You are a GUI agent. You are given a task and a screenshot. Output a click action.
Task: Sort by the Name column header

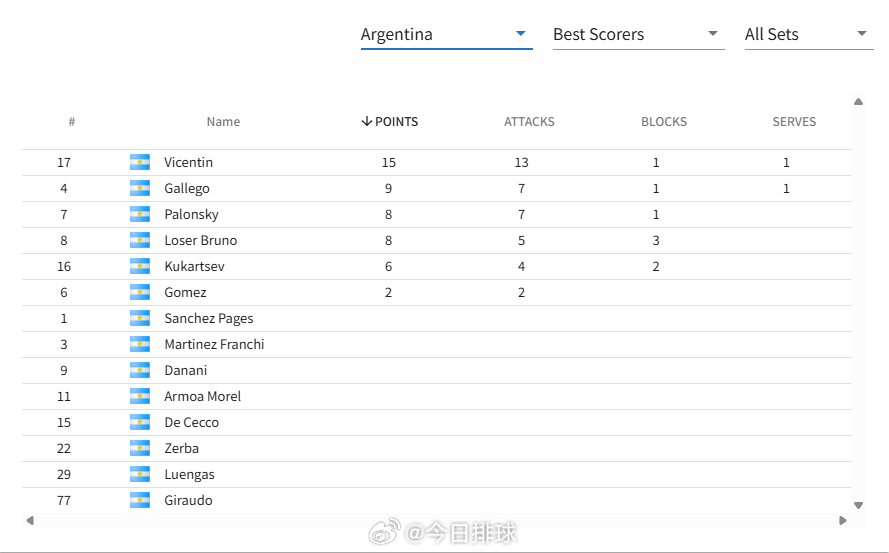(223, 121)
